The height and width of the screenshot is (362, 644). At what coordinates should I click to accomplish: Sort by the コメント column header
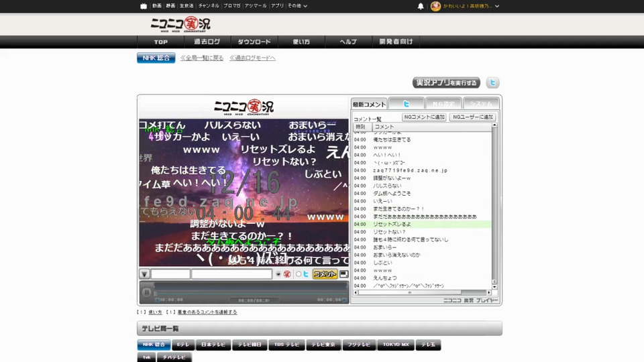(431, 127)
